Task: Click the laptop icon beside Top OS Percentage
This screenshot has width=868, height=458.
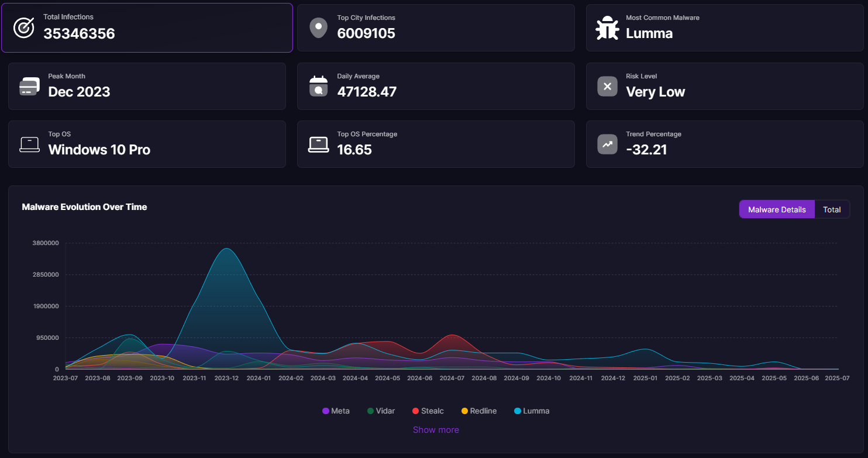Action: click(318, 144)
